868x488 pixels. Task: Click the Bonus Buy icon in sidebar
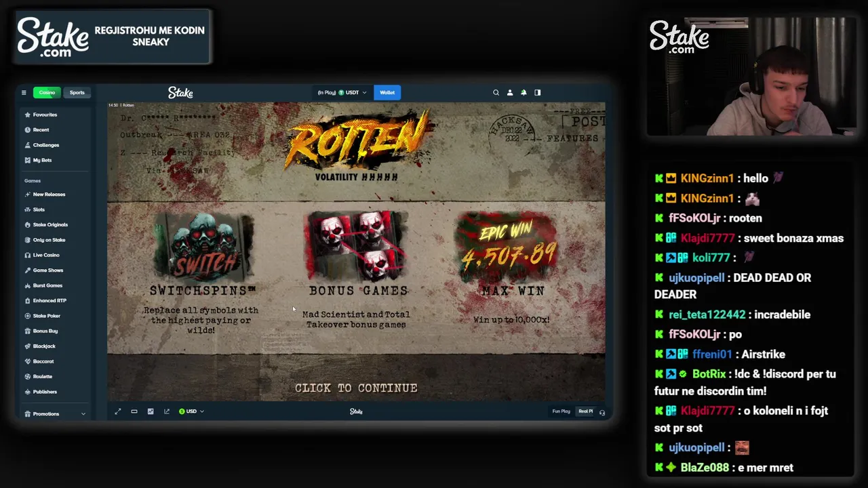(x=27, y=331)
